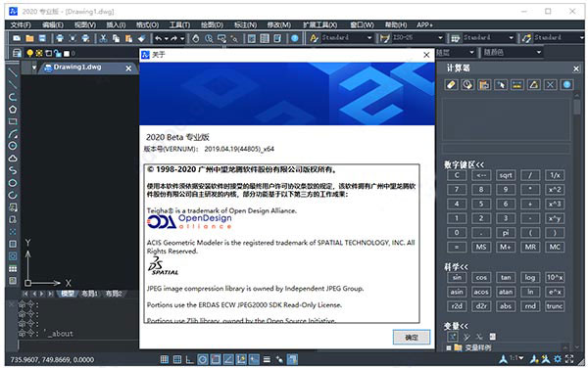Collapse the 科学 scientific section
Image resolution: width=588 pixels, height=368 pixels.
[456, 267]
